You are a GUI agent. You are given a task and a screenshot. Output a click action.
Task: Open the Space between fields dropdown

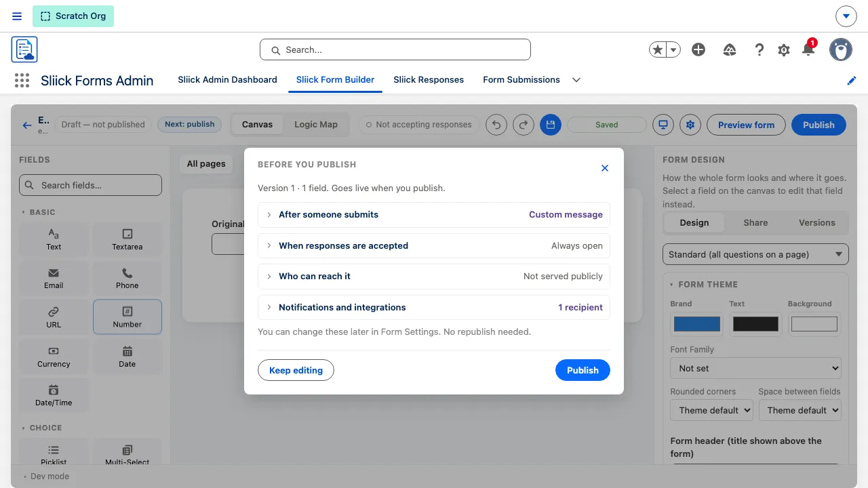[x=800, y=410]
